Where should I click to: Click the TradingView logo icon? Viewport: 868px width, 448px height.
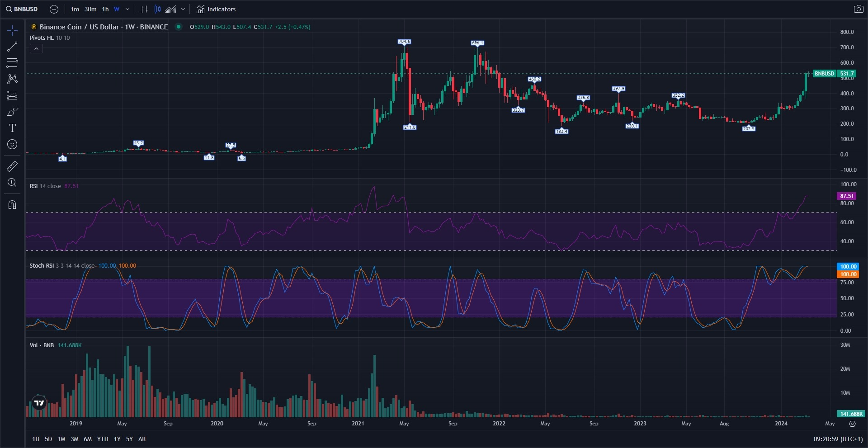click(x=39, y=403)
